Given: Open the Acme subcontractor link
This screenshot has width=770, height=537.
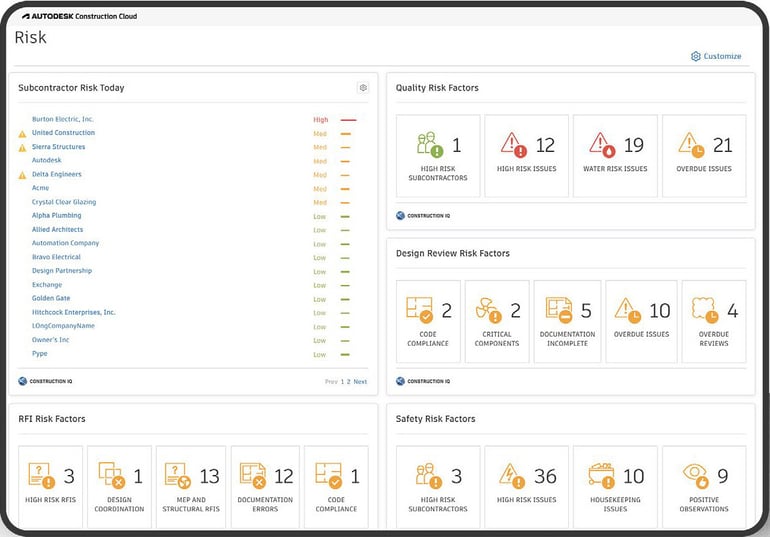Looking at the screenshot, I should point(40,188).
